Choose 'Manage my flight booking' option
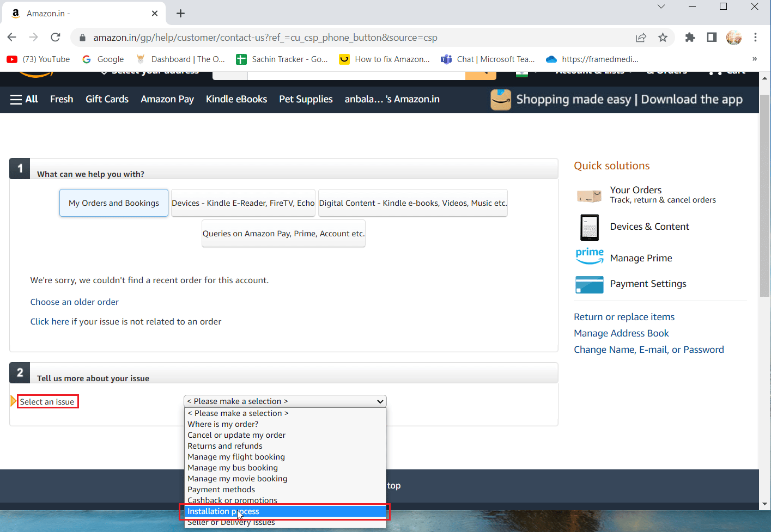 click(x=285, y=457)
